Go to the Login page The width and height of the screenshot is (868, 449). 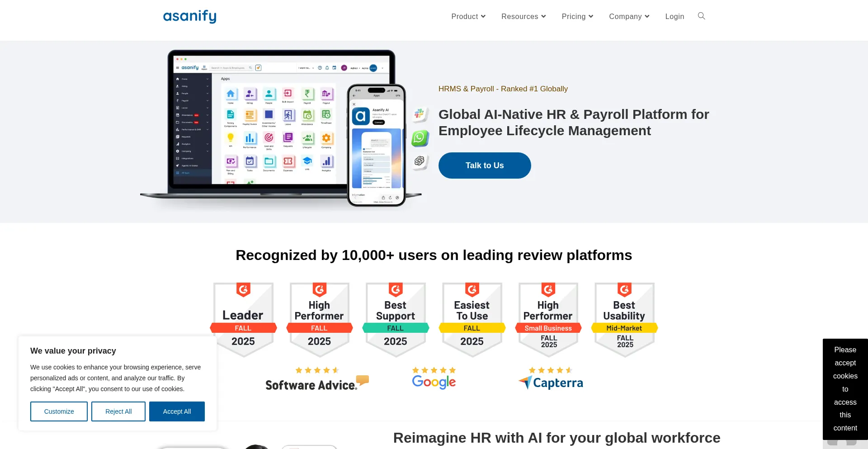point(675,17)
